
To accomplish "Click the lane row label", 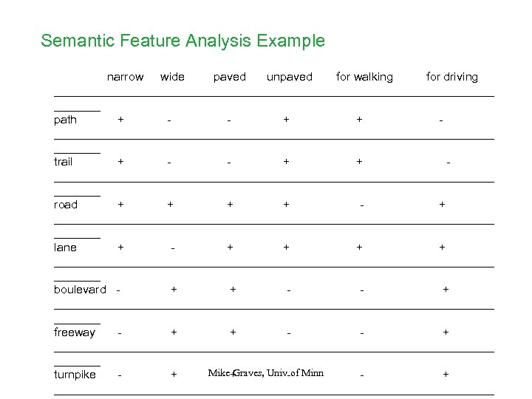I will coord(65,248).
